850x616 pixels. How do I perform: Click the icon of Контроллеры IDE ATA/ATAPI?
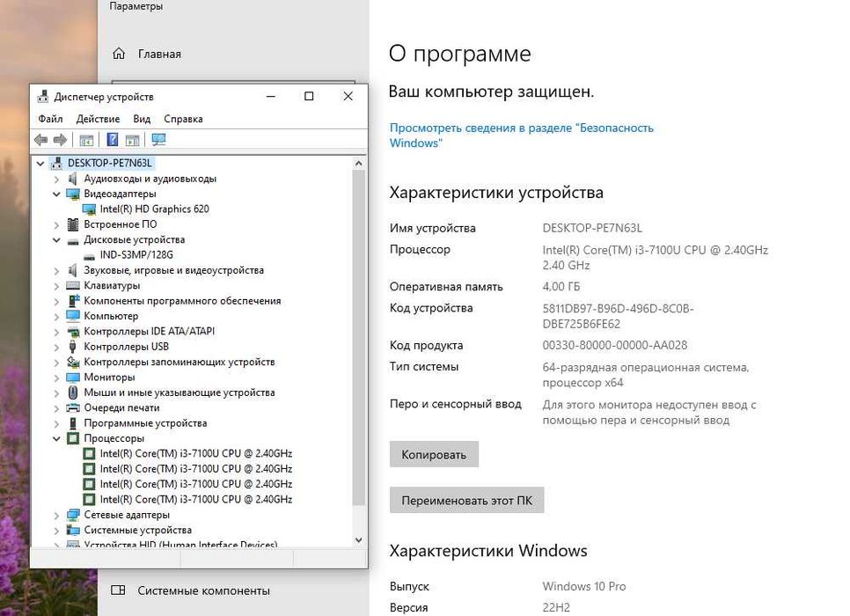tap(73, 331)
